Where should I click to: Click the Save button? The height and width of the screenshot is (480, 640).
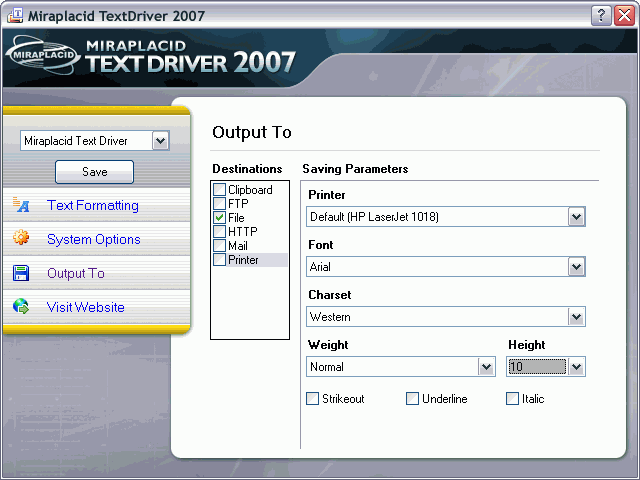pyautogui.click(x=94, y=172)
